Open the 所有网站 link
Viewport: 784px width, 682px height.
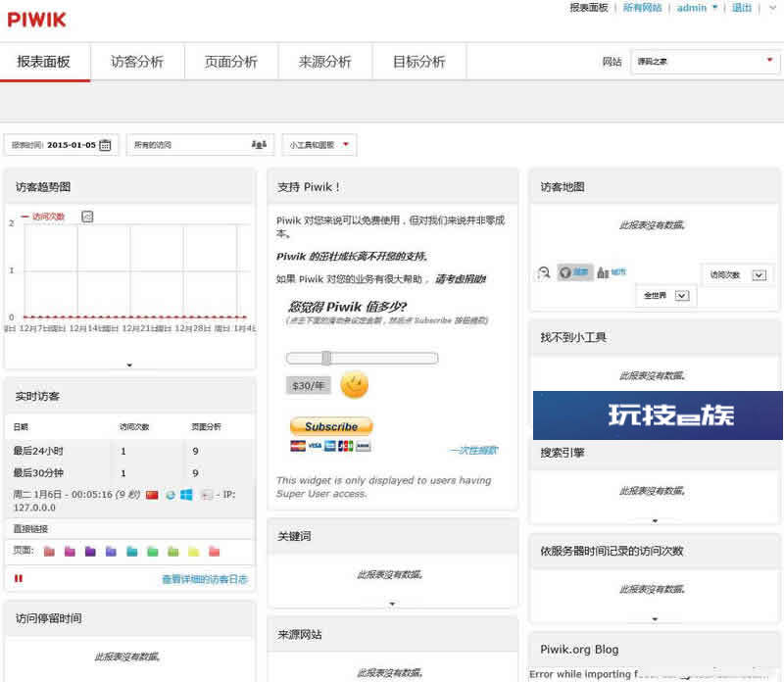tap(643, 8)
